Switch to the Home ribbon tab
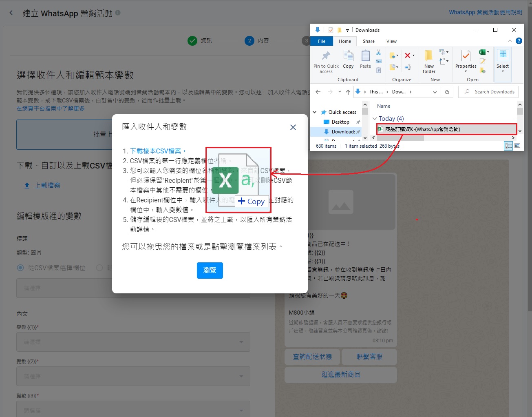Viewport: 532px width, 417px height. click(345, 41)
